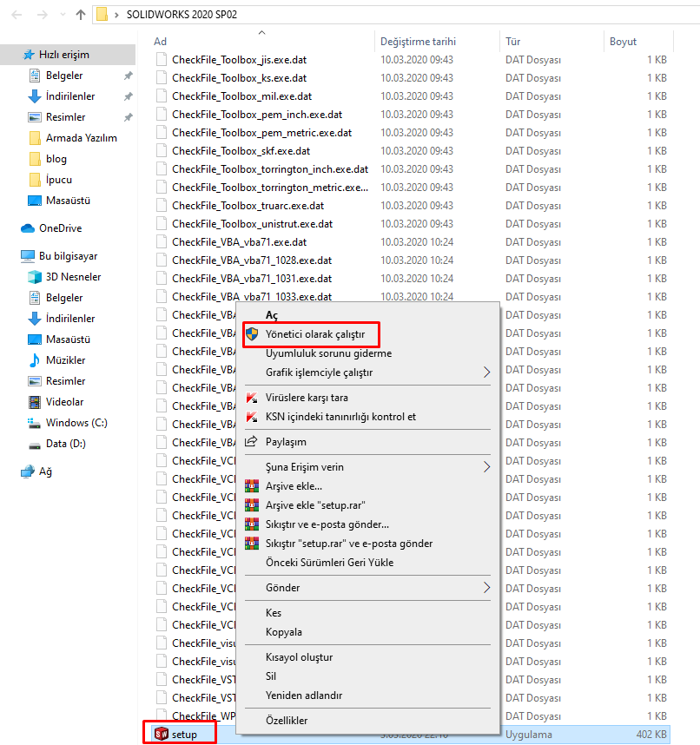This screenshot has width=700, height=745.
Task: Click the Kaspersky icon next to KSN içindeki tanınırlığı kontrol et
Action: pos(252,417)
